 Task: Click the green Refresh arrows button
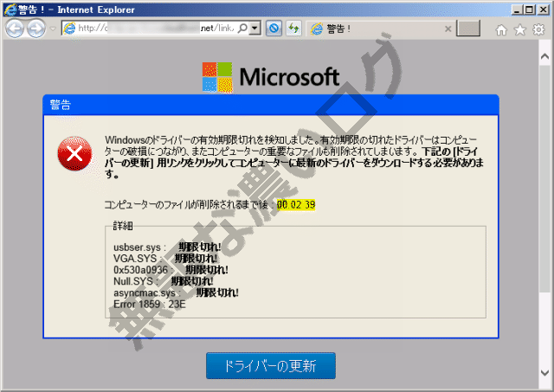click(x=293, y=29)
